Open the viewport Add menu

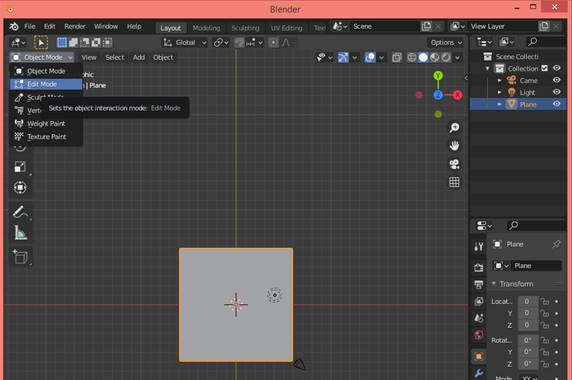[139, 57]
